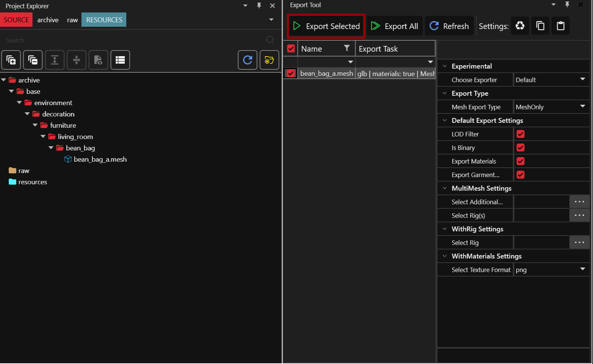Click the blue refresh icon in Project Explorer
Screen dimensions: 593x364
click(248, 60)
